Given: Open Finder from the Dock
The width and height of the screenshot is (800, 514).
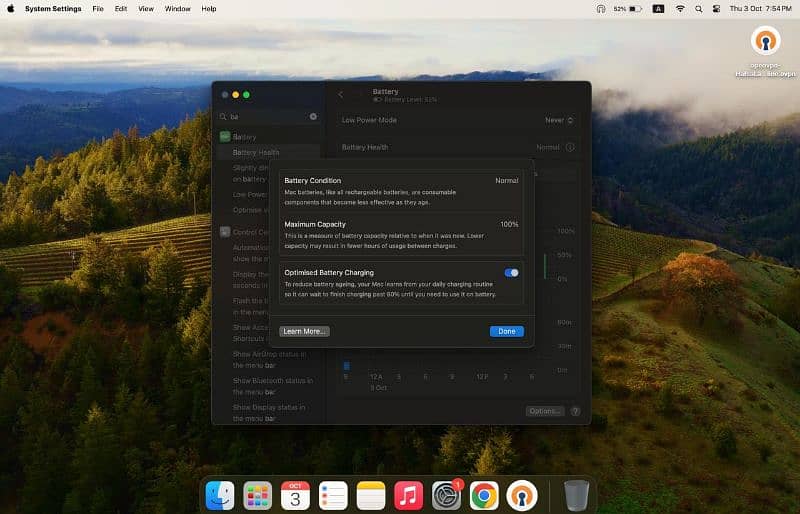Looking at the screenshot, I should point(220,495).
